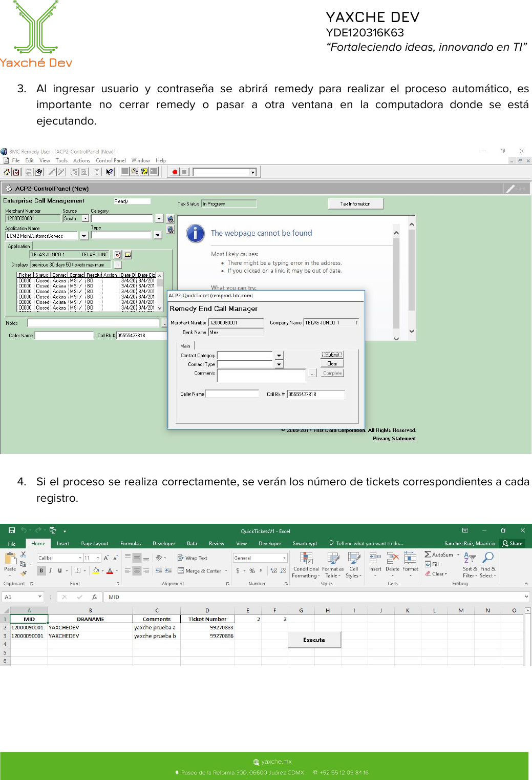The height and width of the screenshot is (780, 532).
Task: Open the Type dropdown in Control Panel
Action: [x=158, y=235]
